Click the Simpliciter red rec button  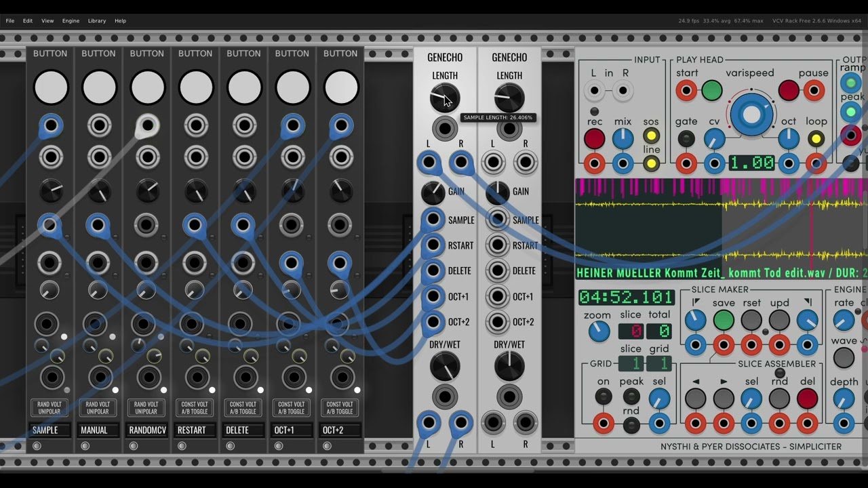(595, 140)
